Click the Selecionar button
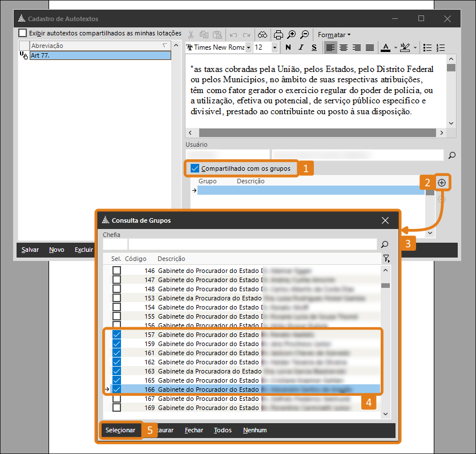 point(120,430)
